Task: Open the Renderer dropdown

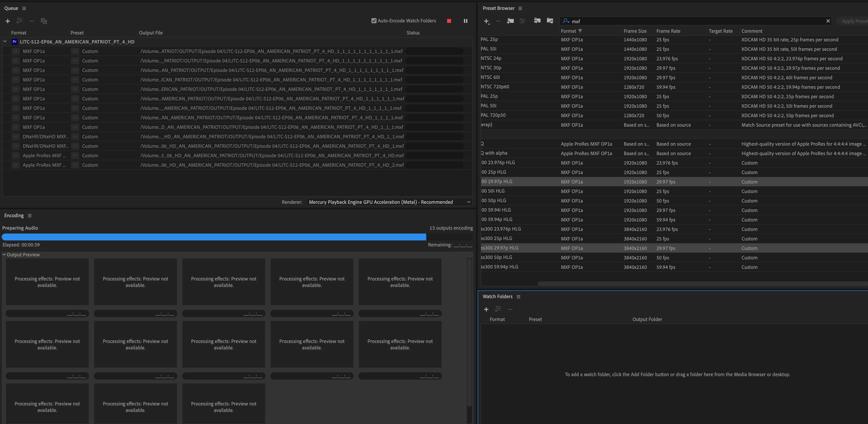Action: point(389,202)
